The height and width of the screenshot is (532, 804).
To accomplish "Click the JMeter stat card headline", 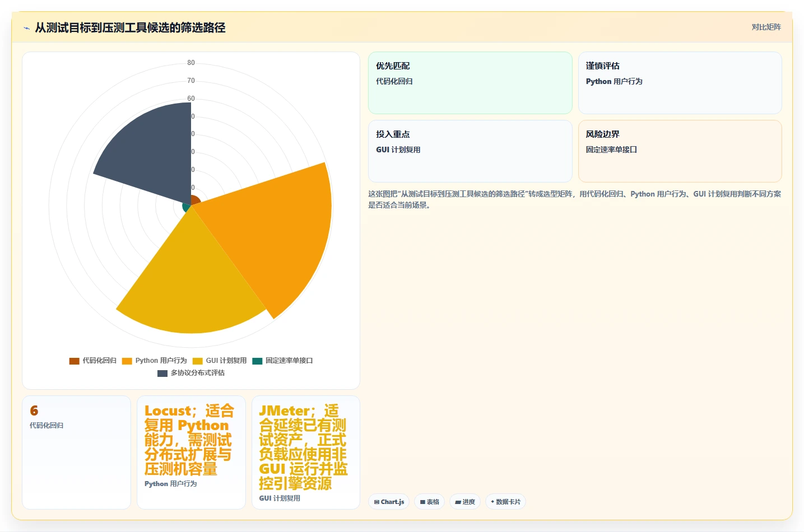I will (303, 447).
